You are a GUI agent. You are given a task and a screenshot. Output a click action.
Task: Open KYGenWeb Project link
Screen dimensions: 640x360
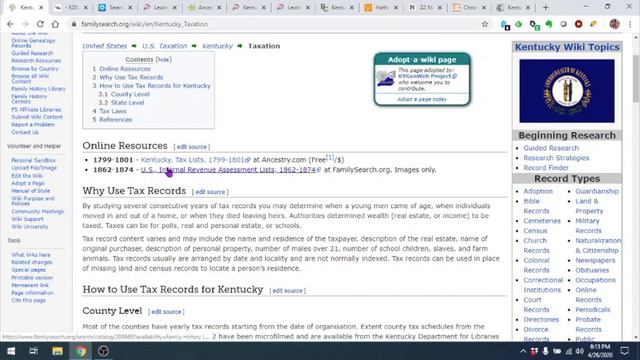point(424,76)
